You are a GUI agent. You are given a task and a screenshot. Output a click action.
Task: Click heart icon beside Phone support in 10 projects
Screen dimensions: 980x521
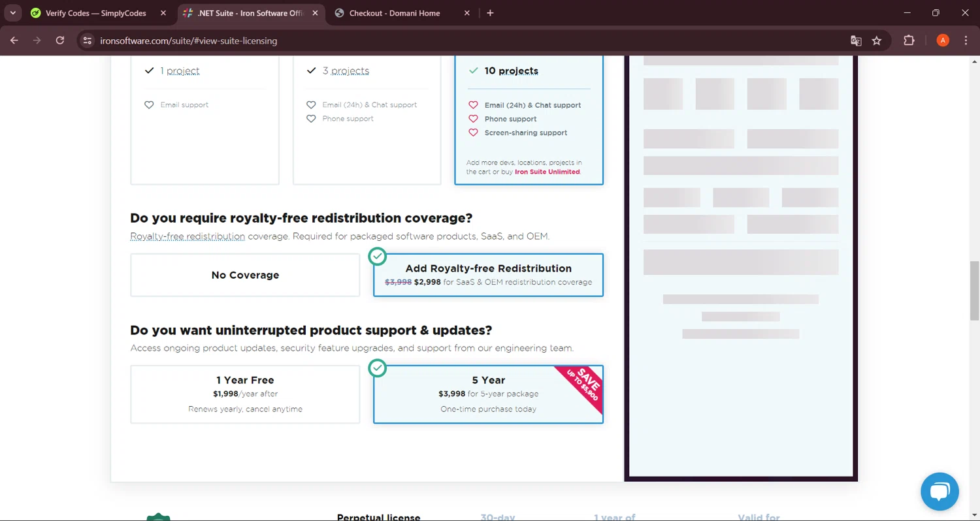tap(473, 119)
